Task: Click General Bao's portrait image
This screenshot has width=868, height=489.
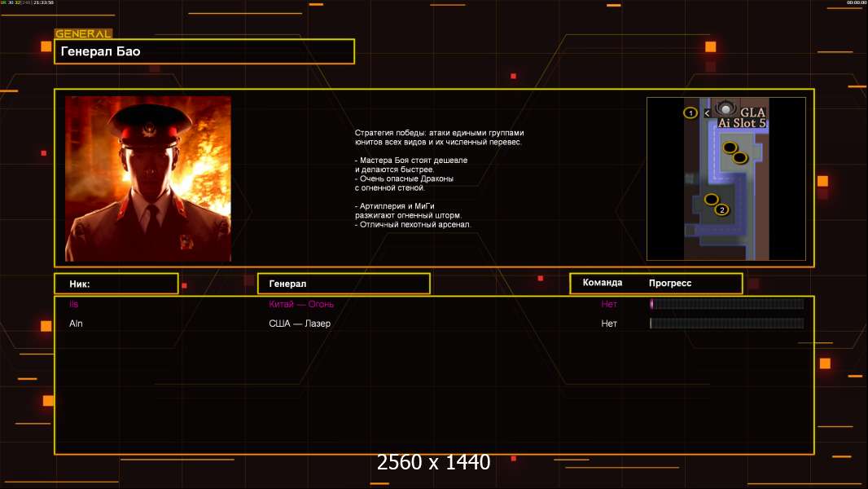Action: [x=148, y=178]
